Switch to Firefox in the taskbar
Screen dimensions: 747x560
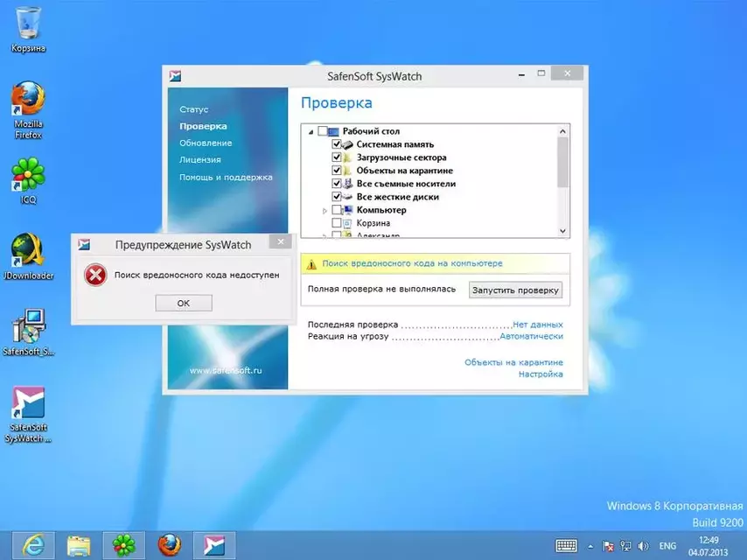[169, 545]
